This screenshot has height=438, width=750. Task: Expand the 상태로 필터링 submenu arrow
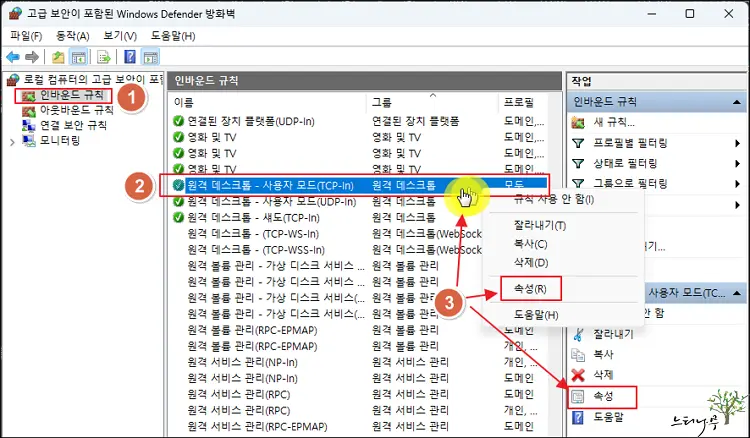738,164
